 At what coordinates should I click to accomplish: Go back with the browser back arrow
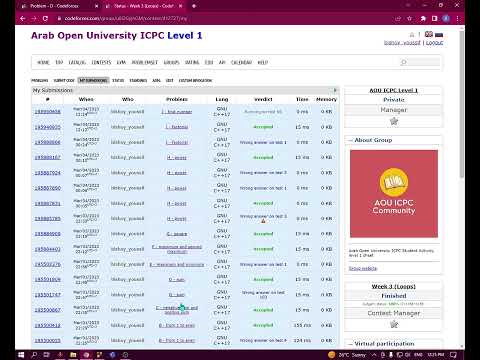point(23,19)
